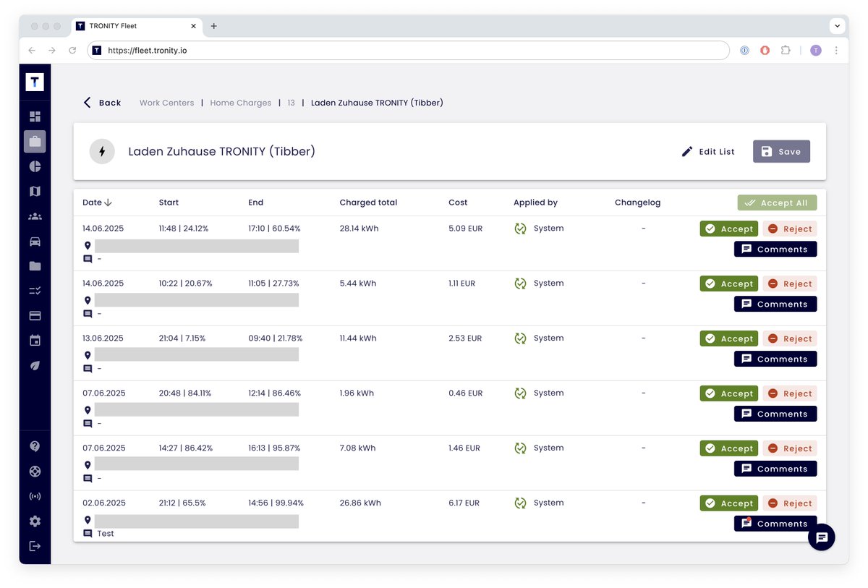
Task: Open the credit card icon in sidebar
Action: tap(35, 316)
